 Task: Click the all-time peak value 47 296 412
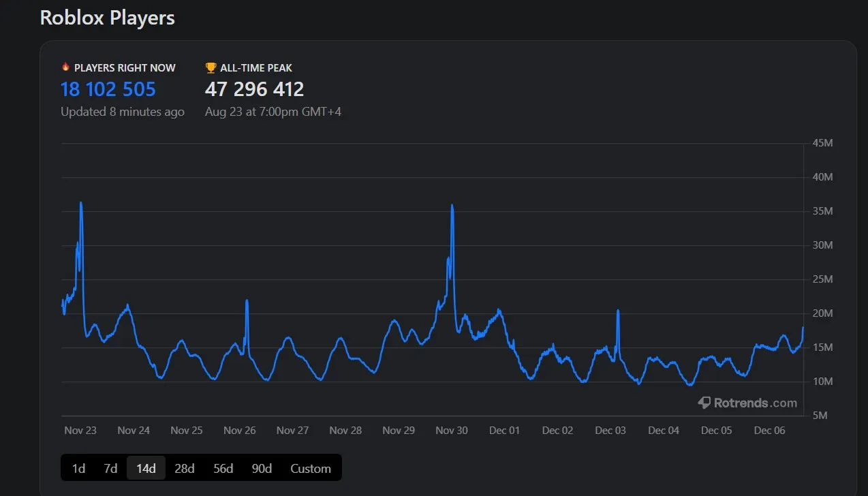(255, 89)
